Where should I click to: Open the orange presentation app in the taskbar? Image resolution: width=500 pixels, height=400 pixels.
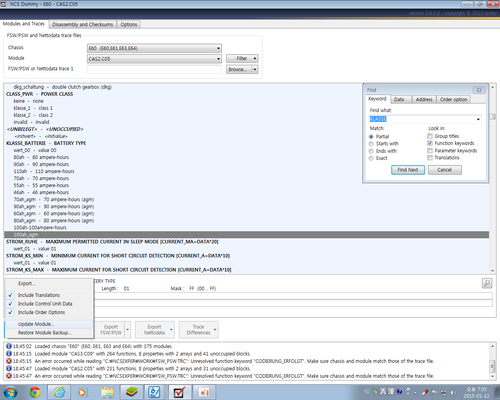[204, 392]
